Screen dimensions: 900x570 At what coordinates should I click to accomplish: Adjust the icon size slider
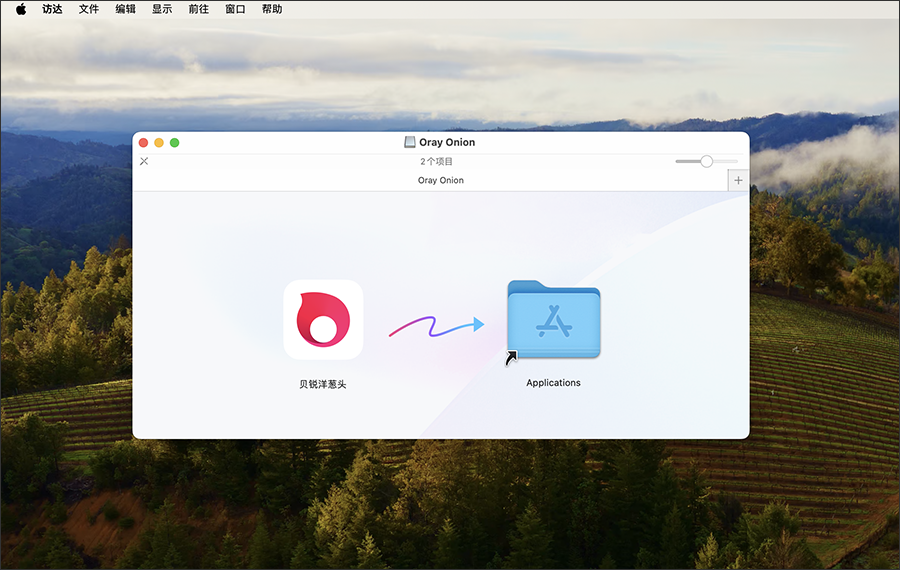[x=707, y=161]
